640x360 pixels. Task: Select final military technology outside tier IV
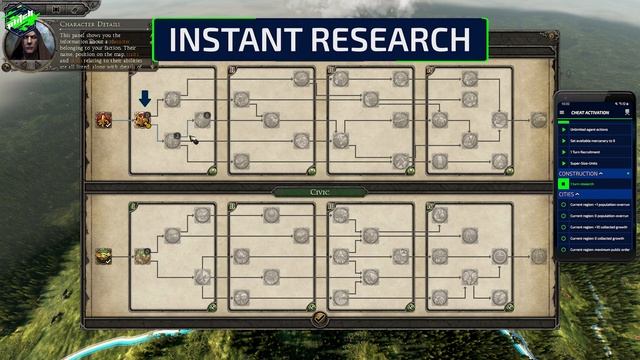click(x=539, y=120)
